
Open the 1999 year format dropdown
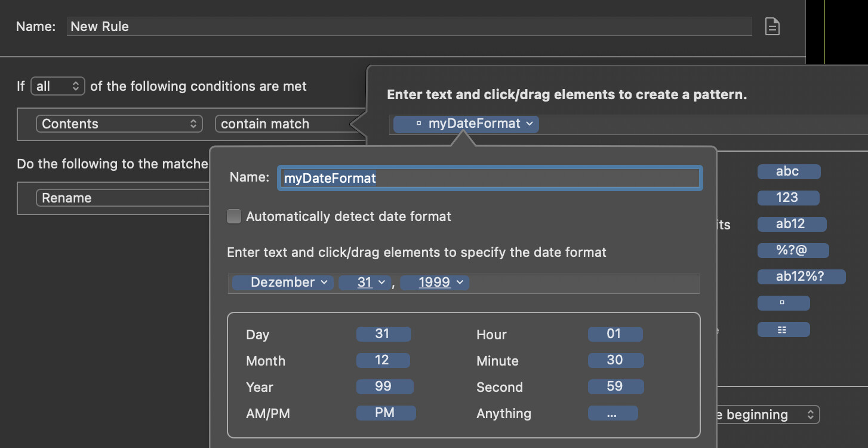(x=435, y=282)
